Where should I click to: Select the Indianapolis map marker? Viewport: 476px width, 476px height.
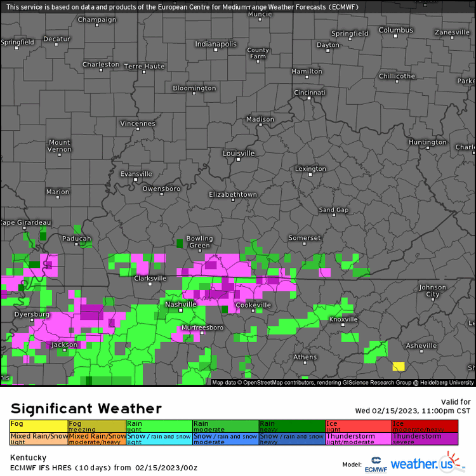click(216, 50)
